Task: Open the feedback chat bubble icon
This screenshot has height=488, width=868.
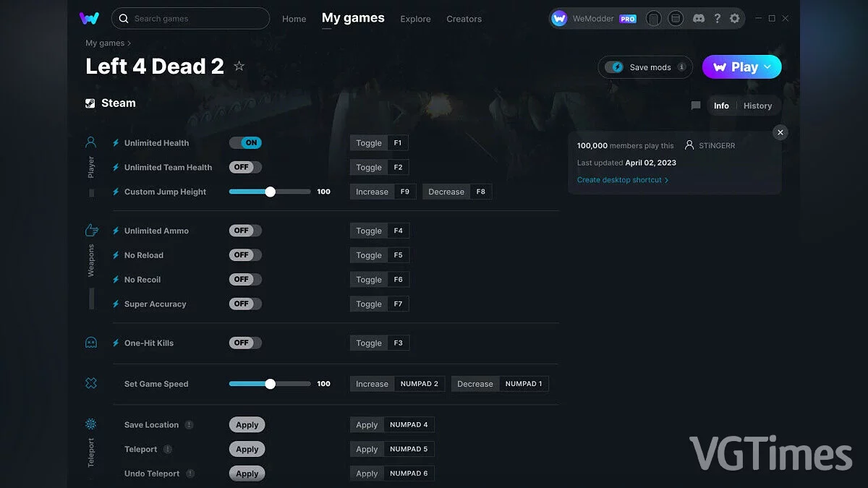Action: [695, 106]
